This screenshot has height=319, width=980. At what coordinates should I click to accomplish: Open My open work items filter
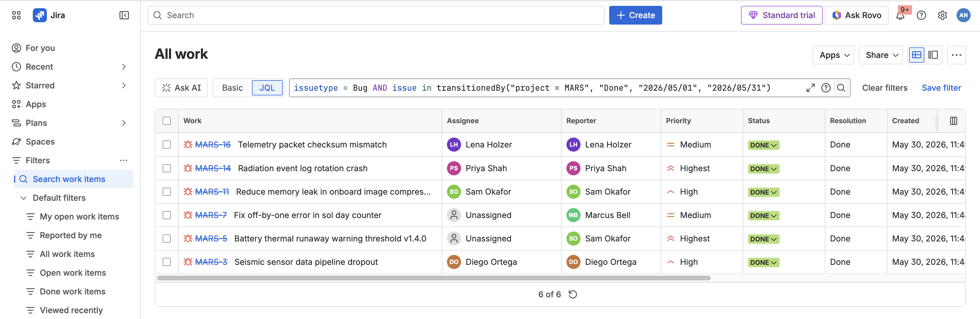[79, 217]
